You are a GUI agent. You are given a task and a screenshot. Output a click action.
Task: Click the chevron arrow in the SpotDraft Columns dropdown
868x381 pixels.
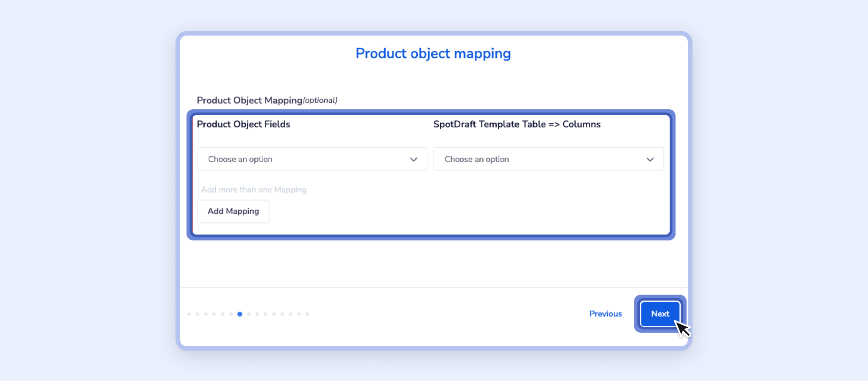tap(650, 160)
